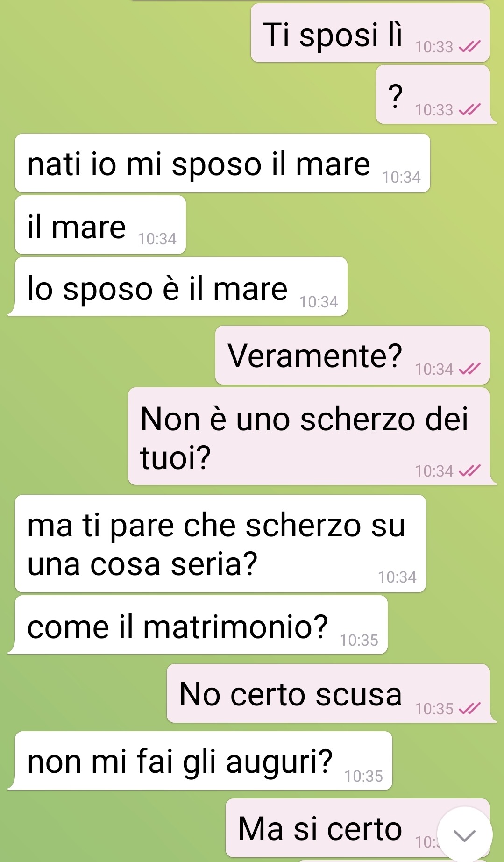Tap the scroll-to-bottom chevron button
Viewport: 504px width, 862px height.
tap(464, 834)
